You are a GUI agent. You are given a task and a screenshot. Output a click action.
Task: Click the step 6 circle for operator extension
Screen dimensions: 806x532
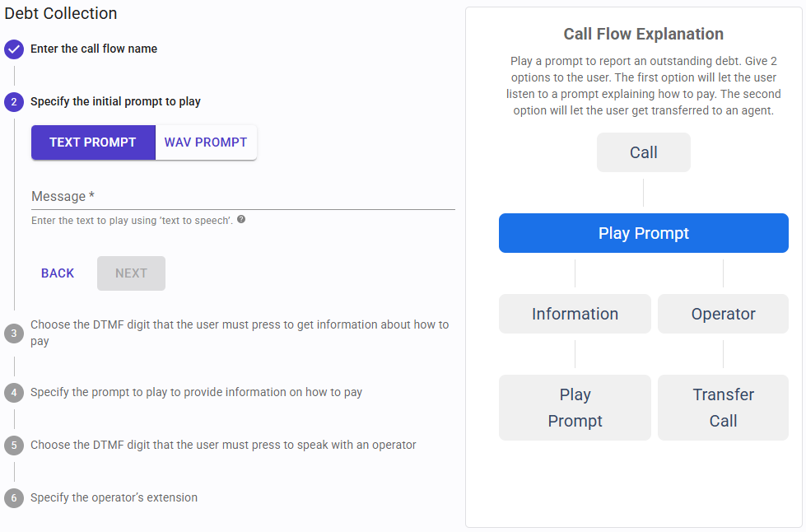tap(13, 497)
